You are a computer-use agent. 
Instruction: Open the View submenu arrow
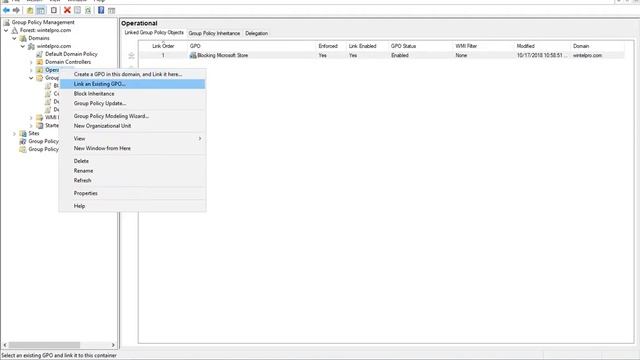point(200,139)
